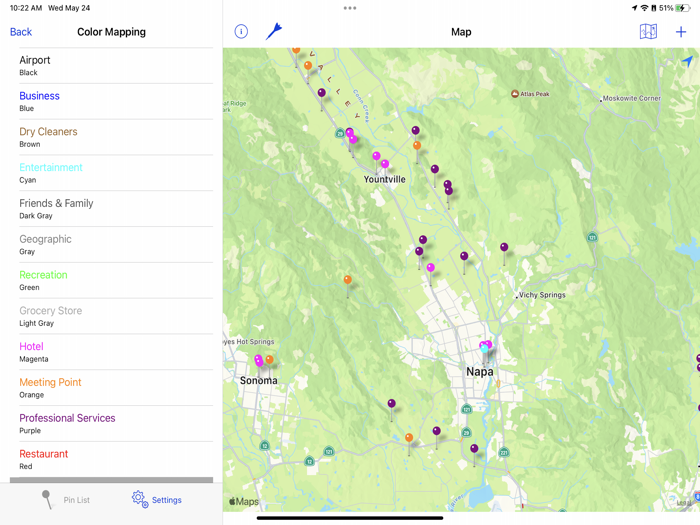The width and height of the screenshot is (700, 525).
Task: Tap the Apple Maps attribution logo
Action: pyautogui.click(x=244, y=501)
